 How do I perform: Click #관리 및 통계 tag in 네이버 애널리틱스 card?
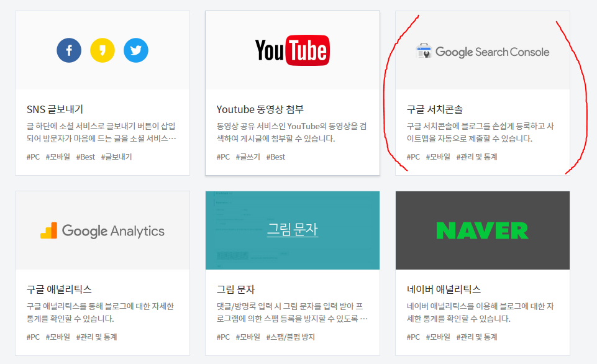(476, 337)
